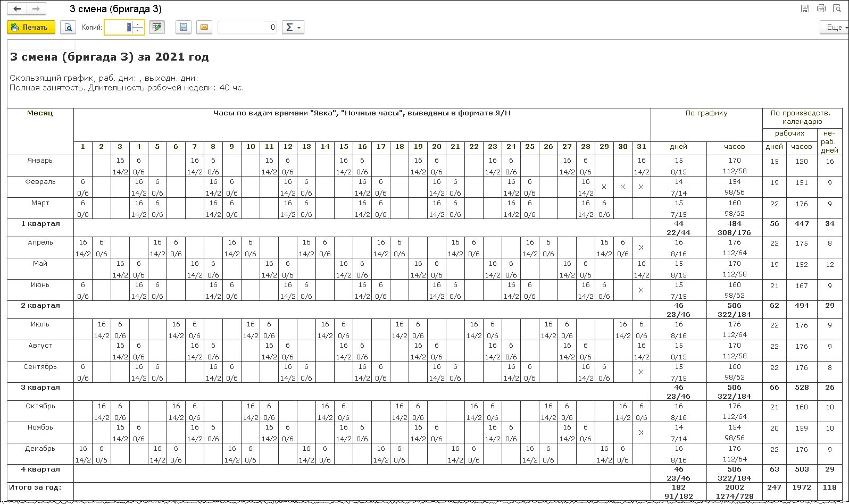Click the yearly total hours cell 2002

point(735,487)
